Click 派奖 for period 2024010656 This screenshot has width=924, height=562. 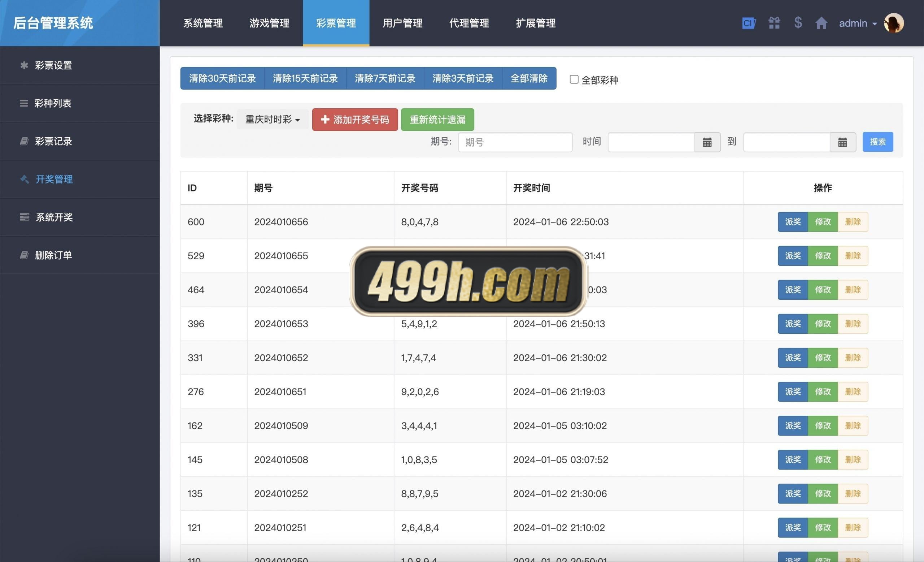pyautogui.click(x=793, y=222)
